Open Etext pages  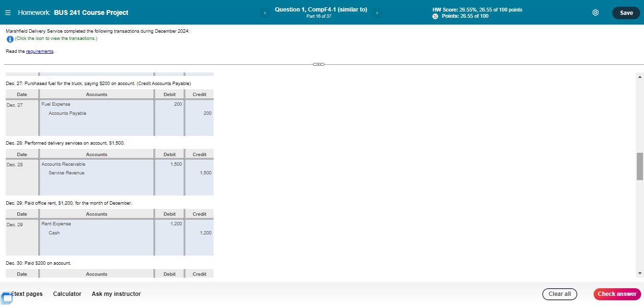pyautogui.click(x=27, y=294)
